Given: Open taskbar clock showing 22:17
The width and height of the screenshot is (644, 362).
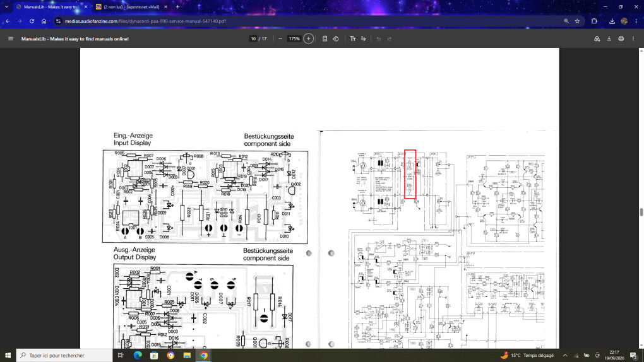Looking at the screenshot, I should [614, 356].
